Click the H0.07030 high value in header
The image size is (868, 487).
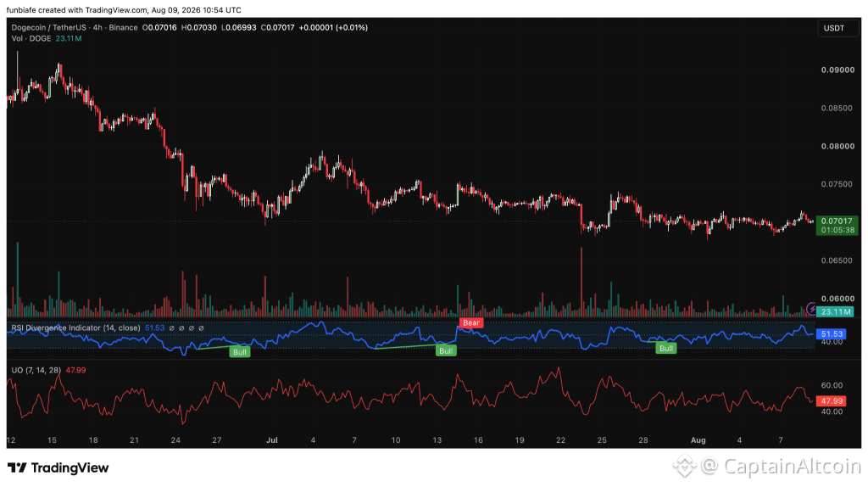[x=199, y=28]
